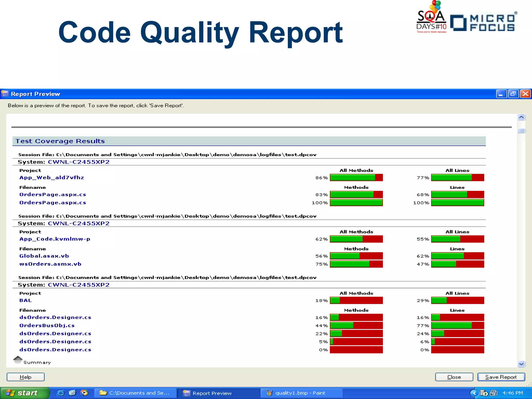This screenshot has height=399, width=532.
Task: Launch Windows Media Player from quick launch
Action: pos(84,393)
